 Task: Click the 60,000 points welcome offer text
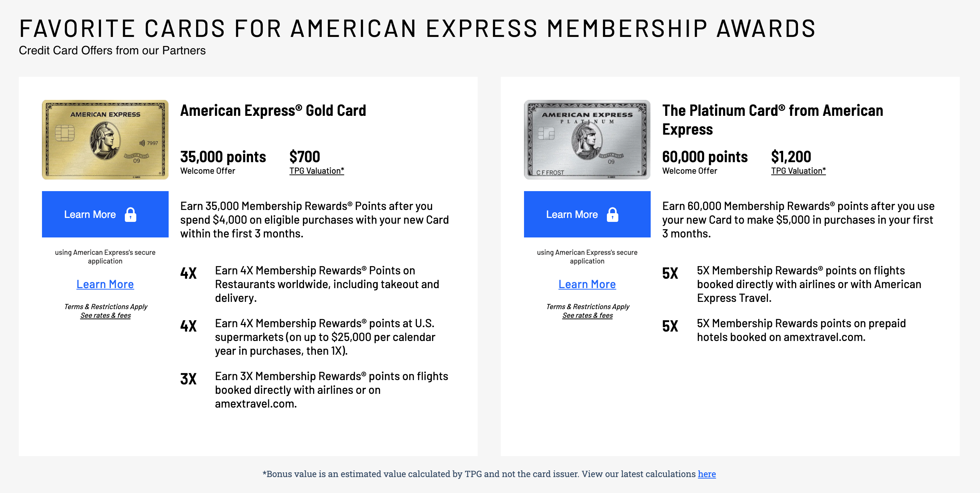coord(705,157)
